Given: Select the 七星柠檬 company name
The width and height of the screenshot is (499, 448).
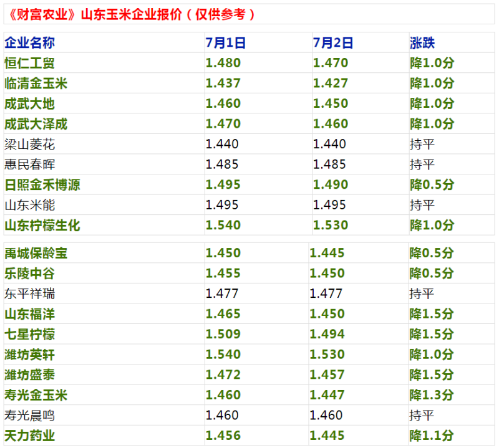Looking at the screenshot, I should point(29,335).
